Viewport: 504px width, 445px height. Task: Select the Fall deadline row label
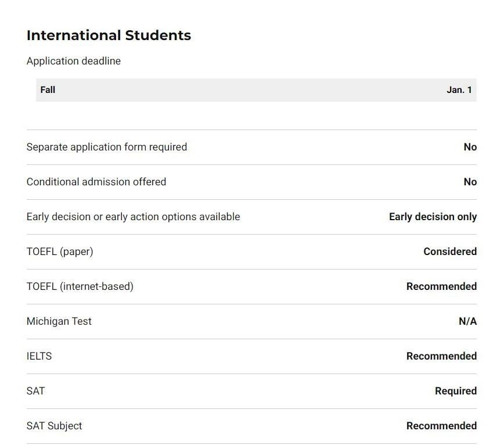pyautogui.click(x=48, y=90)
